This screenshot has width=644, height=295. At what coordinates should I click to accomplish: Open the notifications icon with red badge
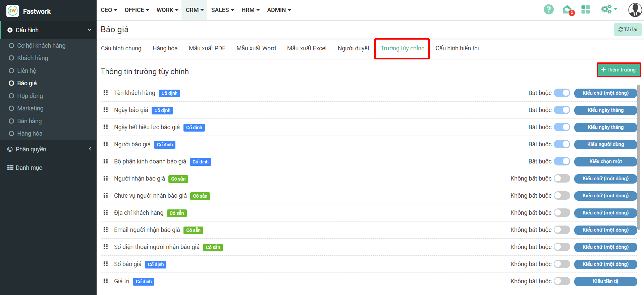pyautogui.click(x=568, y=10)
